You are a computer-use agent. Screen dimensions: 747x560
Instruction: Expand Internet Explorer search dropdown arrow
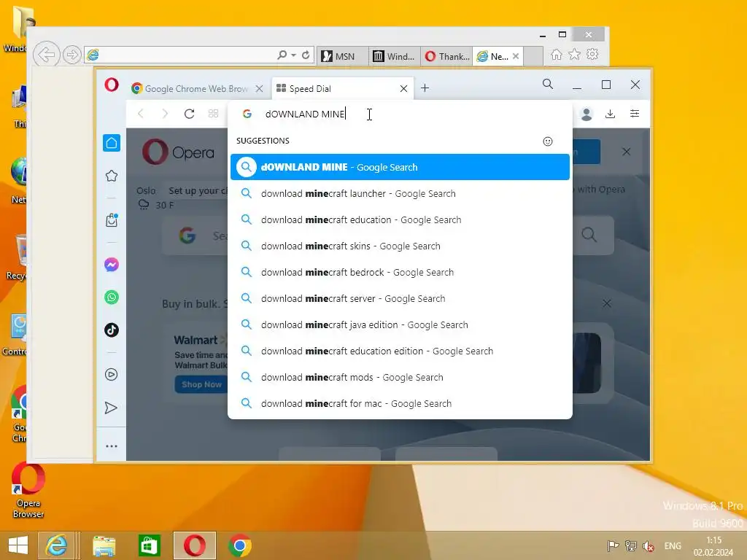coord(293,55)
